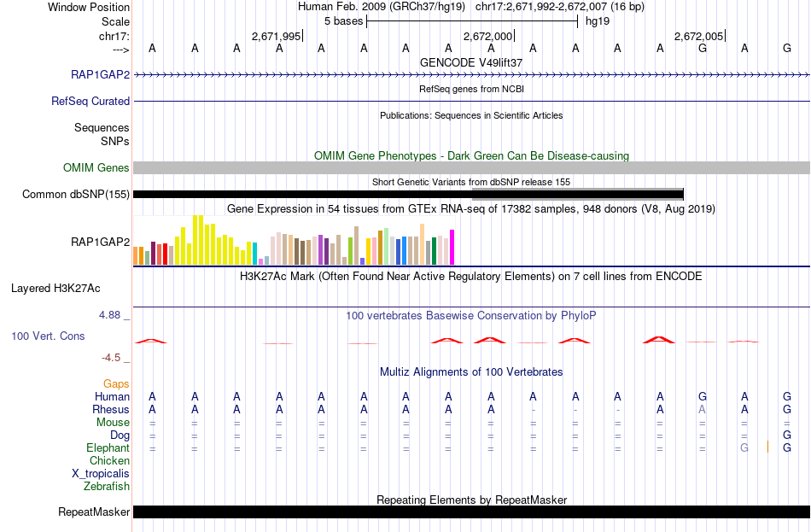
Task: Click the black RAP1GAP2 GTEx label
Action: [x=101, y=242]
